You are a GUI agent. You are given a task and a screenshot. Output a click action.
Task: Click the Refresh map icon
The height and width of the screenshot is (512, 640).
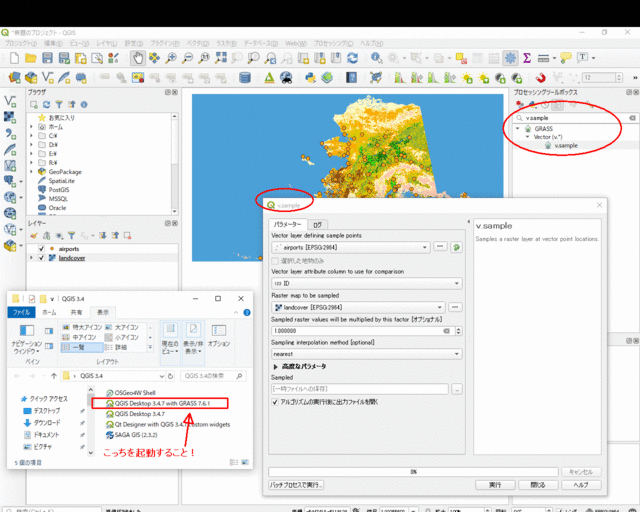[x=353, y=58]
